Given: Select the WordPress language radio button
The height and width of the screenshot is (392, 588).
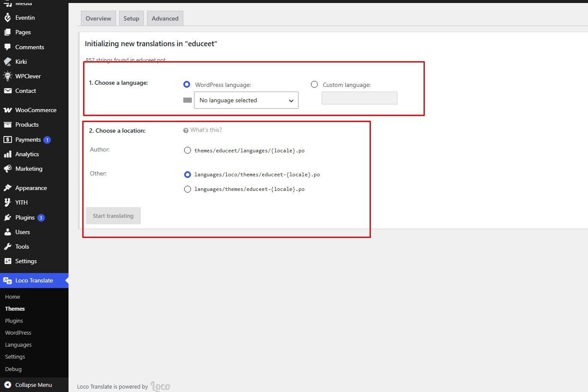Looking at the screenshot, I should coord(187,84).
